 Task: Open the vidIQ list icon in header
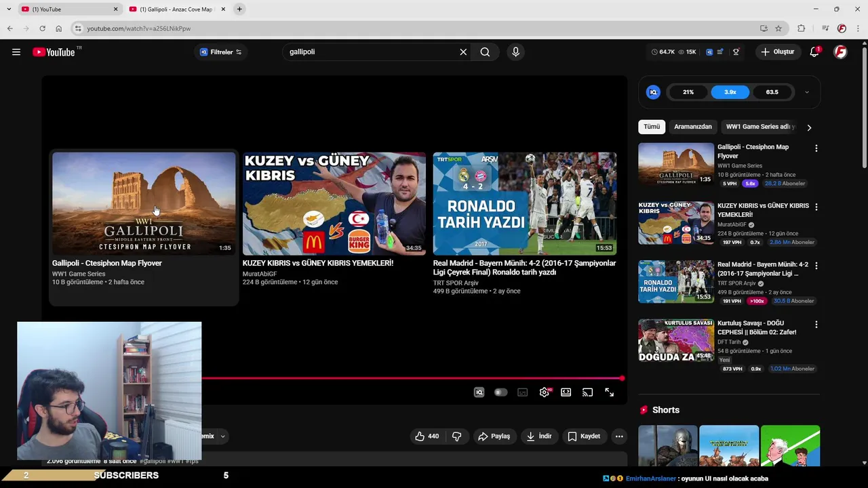point(720,52)
